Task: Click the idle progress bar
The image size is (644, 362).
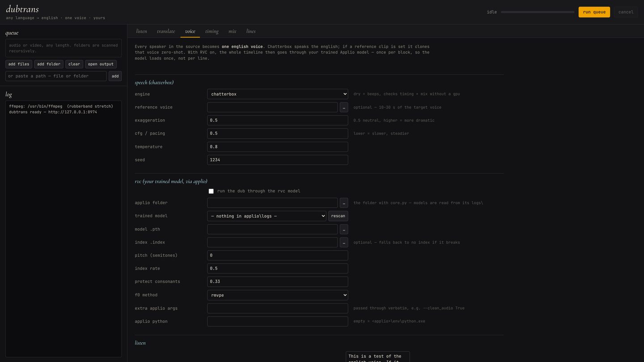Action: [538, 12]
